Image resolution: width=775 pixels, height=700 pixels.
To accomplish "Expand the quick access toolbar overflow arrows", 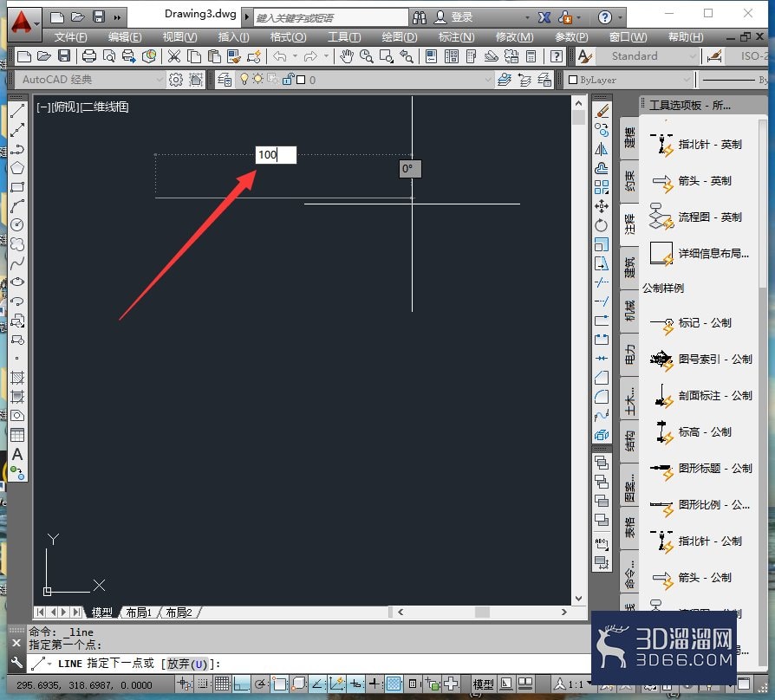I will [x=117, y=18].
